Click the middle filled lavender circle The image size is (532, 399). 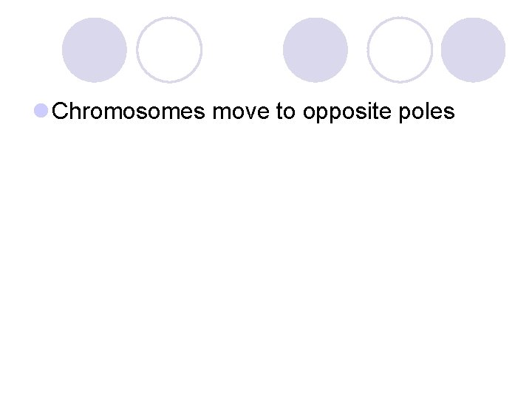[x=316, y=50]
